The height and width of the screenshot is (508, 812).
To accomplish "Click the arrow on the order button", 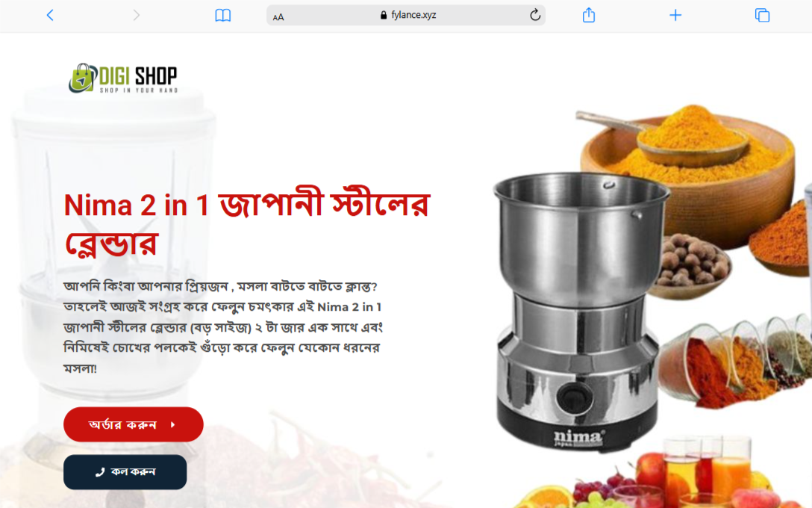I will [173, 424].
